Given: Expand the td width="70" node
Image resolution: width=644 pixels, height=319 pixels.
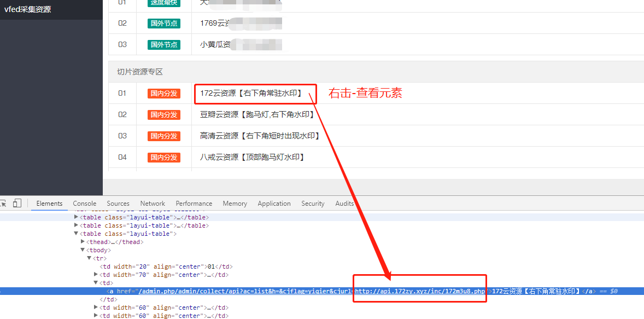Looking at the screenshot, I should [x=96, y=275].
